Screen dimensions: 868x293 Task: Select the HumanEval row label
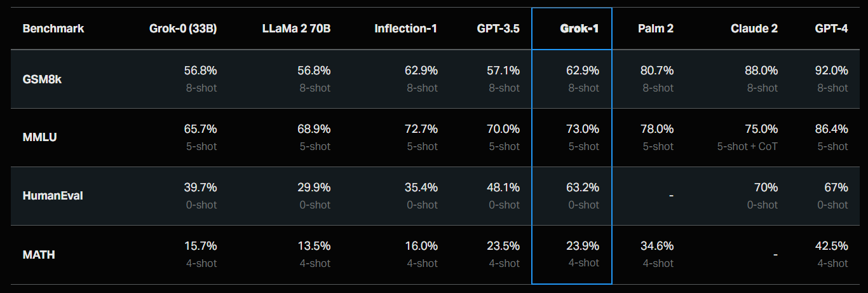53,196
